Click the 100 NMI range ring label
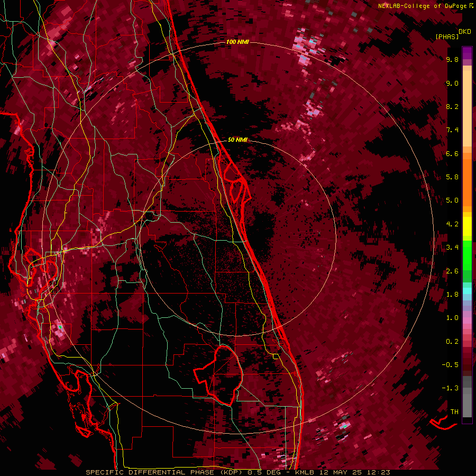Image resolution: width=476 pixels, height=476 pixels. pyautogui.click(x=237, y=42)
